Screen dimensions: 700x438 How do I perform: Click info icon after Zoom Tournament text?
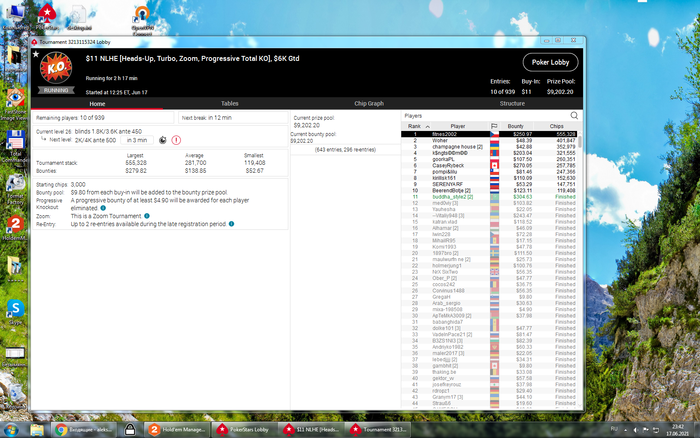tap(147, 216)
